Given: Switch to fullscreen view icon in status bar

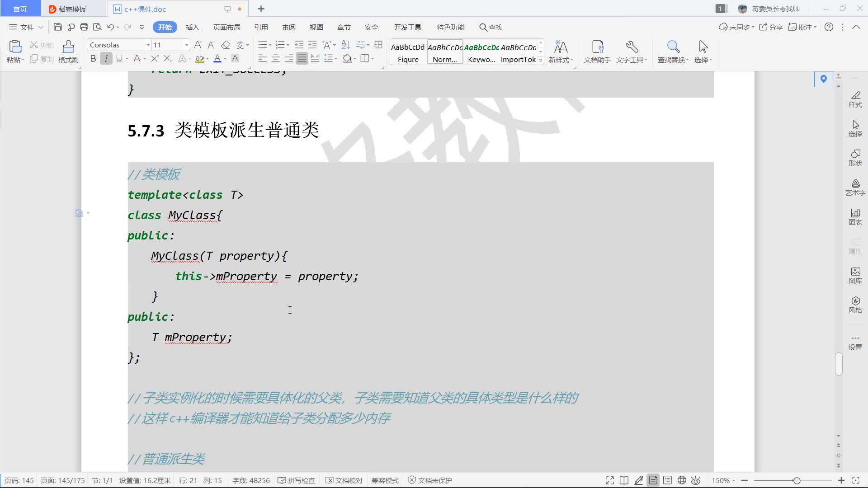Looking at the screenshot, I should (610, 480).
